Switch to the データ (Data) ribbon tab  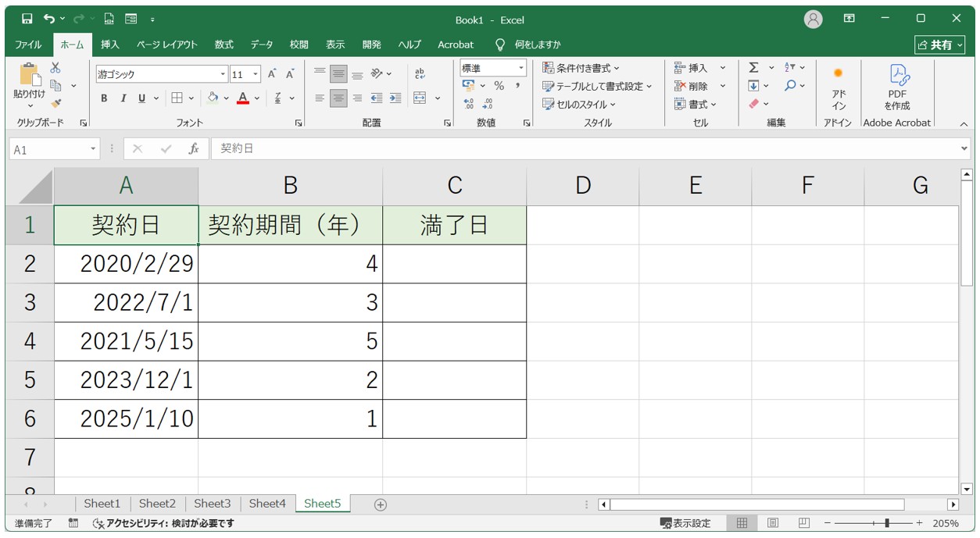[262, 45]
